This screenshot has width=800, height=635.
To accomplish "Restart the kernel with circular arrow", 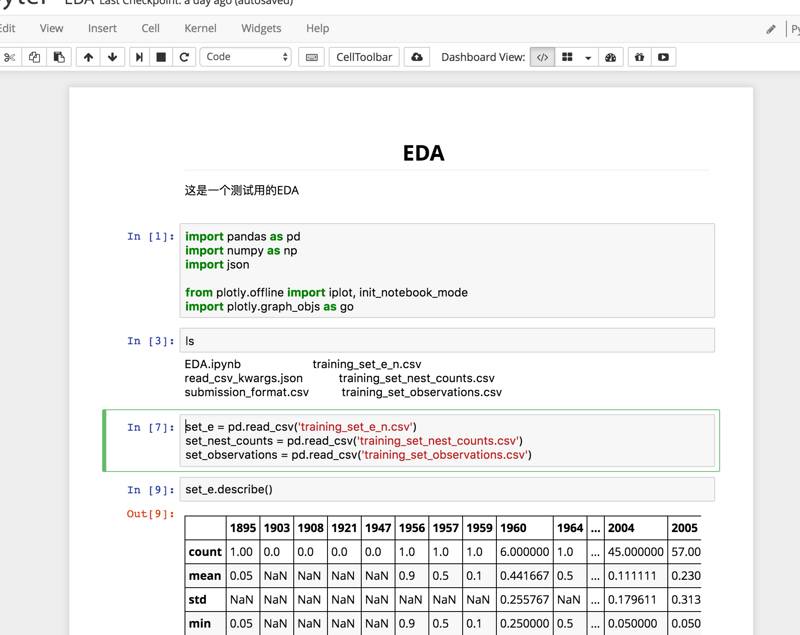I will coord(184,57).
